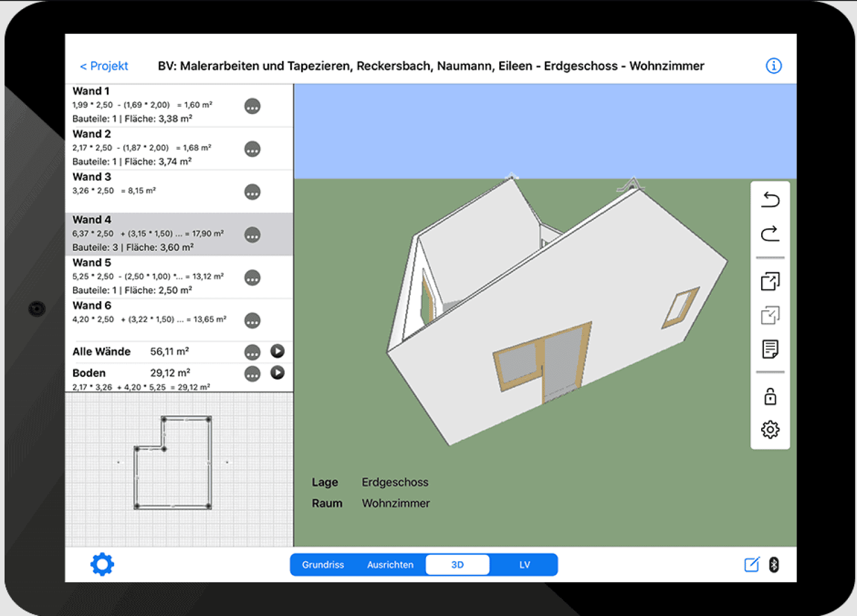The width and height of the screenshot is (857, 616).
Task: Open the more options for Wand 6
Action: (x=252, y=321)
